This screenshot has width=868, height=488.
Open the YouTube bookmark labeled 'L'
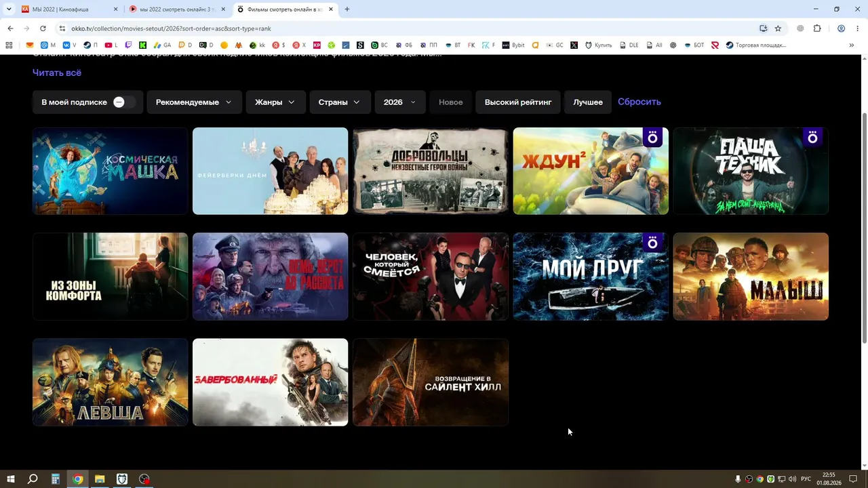point(111,45)
